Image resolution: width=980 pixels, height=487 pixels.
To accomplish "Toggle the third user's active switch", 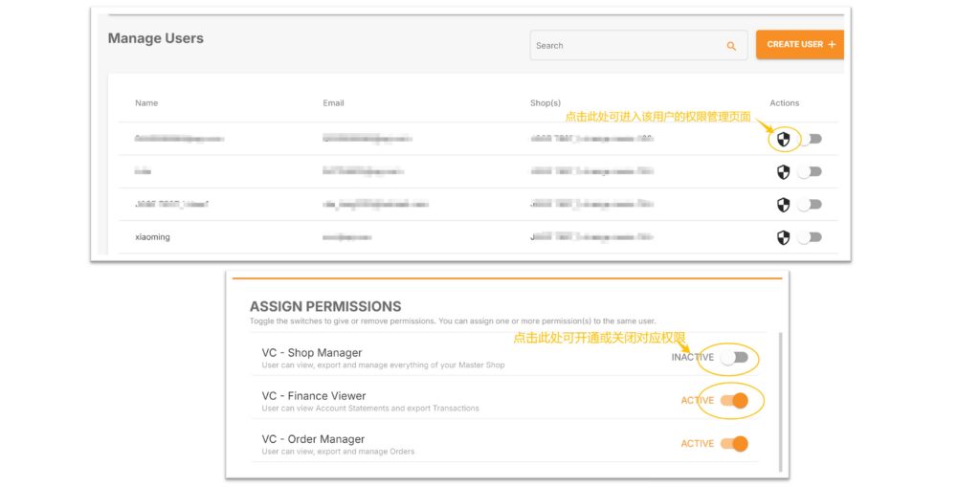I will 810,205.
